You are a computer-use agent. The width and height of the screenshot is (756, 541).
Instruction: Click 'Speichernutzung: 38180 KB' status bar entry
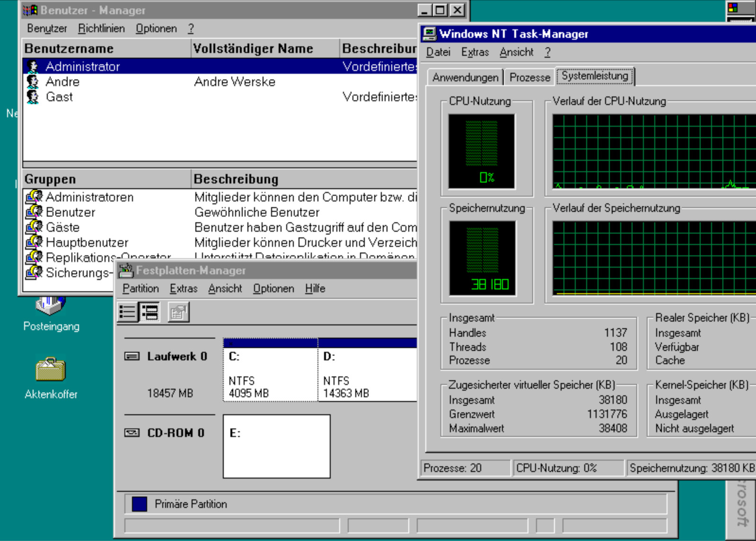click(x=692, y=468)
